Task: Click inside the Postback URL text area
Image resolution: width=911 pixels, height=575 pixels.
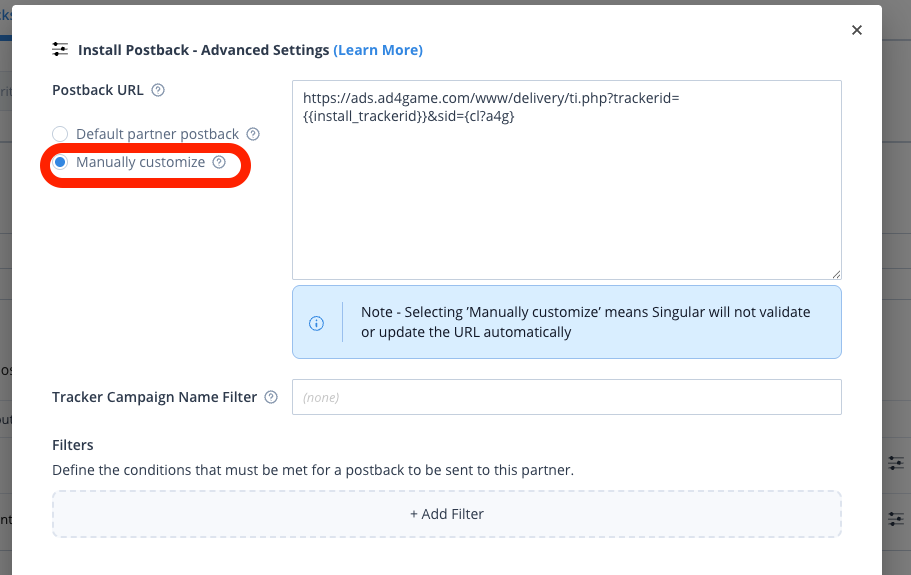Action: (566, 180)
